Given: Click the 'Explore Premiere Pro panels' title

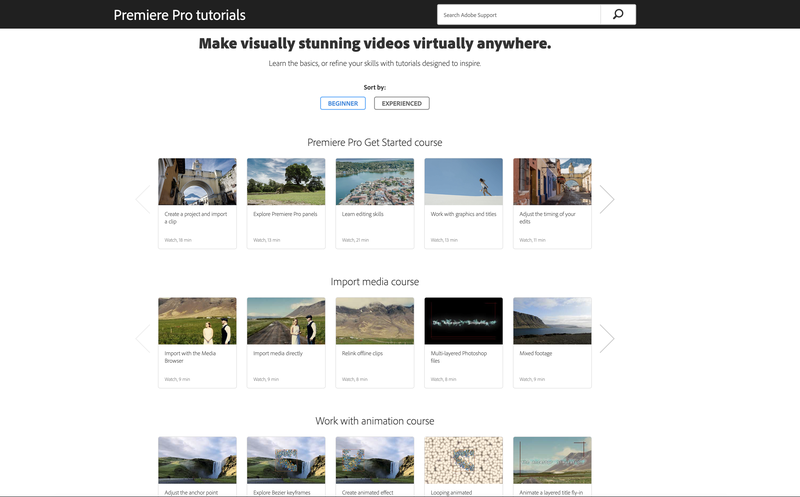Looking at the screenshot, I should point(285,214).
